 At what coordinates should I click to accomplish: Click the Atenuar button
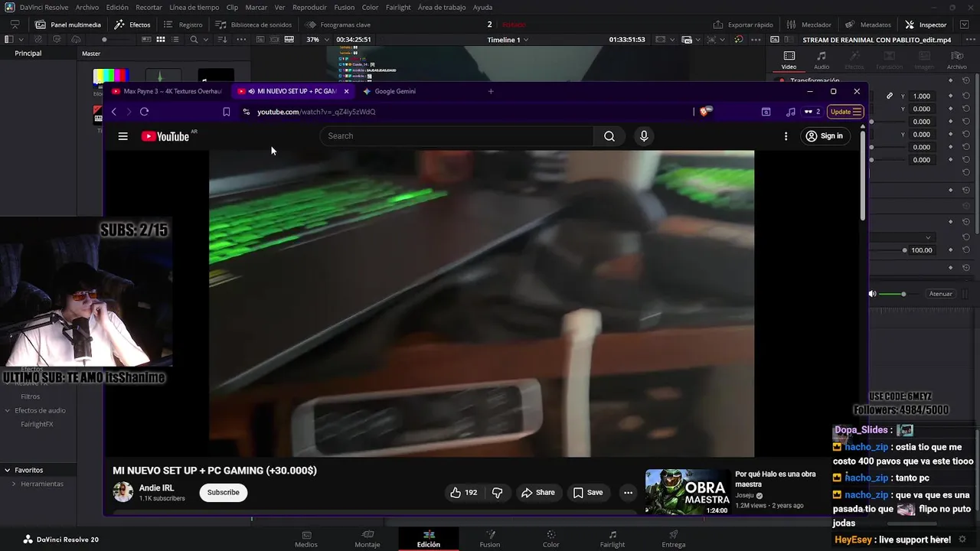(x=940, y=294)
